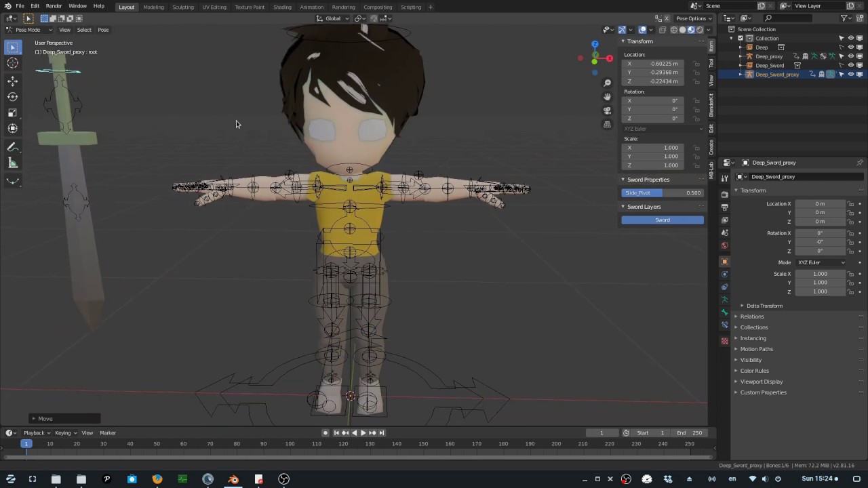Select the Cursor tool in viewport toolbar
This screenshot has width=868, height=488.
[x=12, y=63]
